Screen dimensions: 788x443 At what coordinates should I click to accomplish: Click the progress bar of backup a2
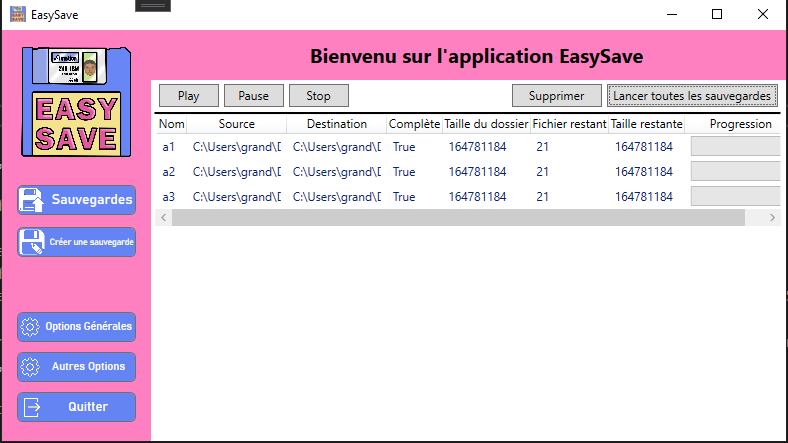[735, 171]
